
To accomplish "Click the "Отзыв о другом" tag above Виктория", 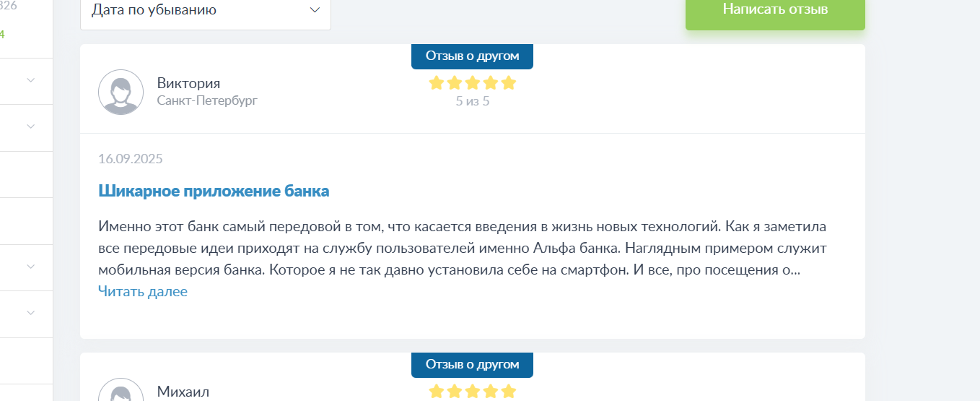I will coord(472,56).
